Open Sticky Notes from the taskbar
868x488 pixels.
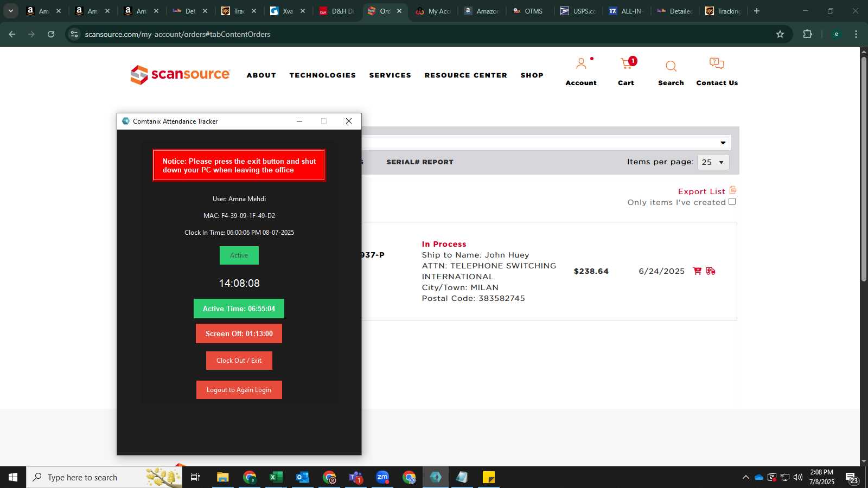pos(489,477)
